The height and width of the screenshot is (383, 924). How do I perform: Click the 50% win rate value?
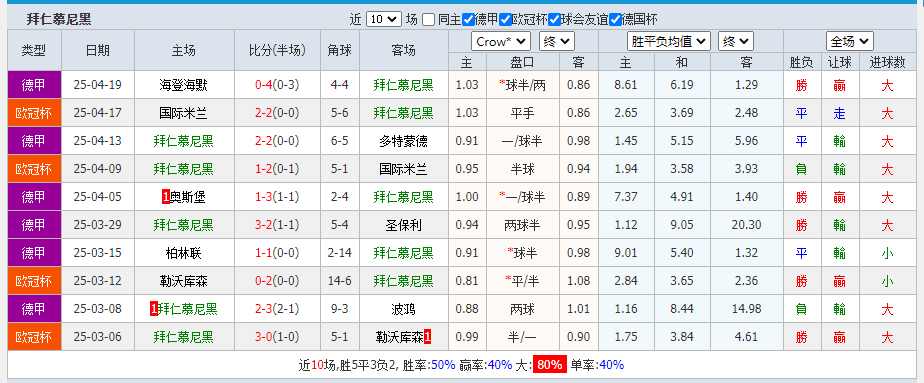[x=443, y=365]
